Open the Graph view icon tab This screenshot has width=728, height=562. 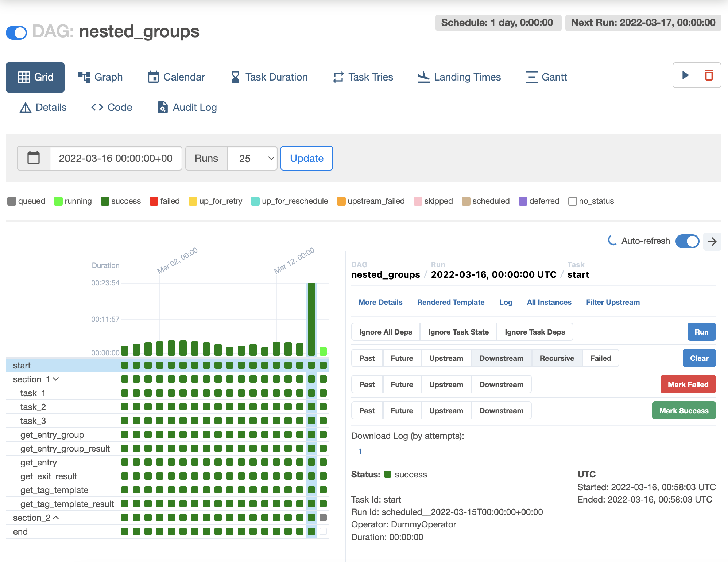pyautogui.click(x=100, y=77)
